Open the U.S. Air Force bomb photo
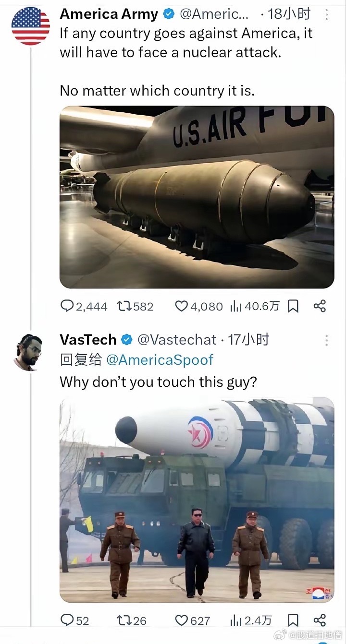Viewport: 346px width, 644px height. point(197,197)
